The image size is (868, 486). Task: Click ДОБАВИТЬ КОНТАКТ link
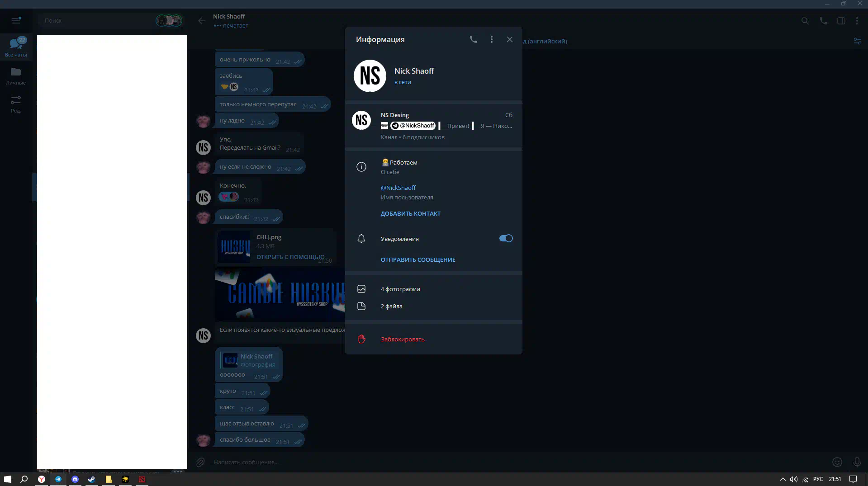pyautogui.click(x=410, y=213)
